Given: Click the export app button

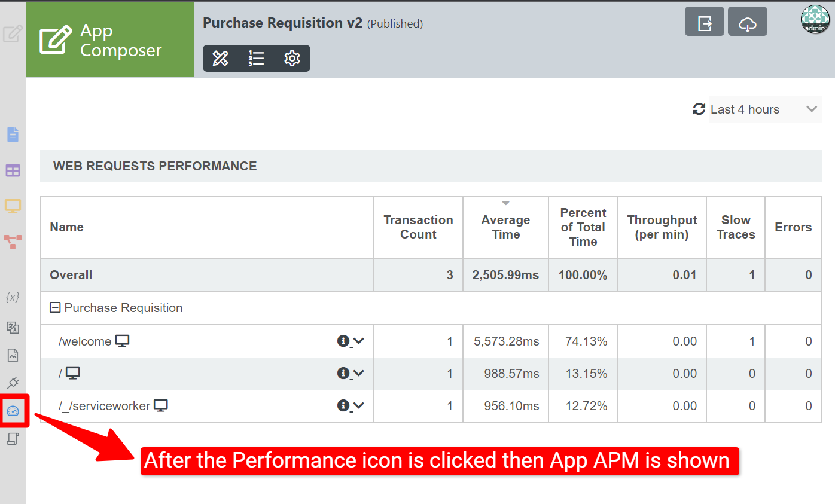Looking at the screenshot, I should [x=705, y=24].
